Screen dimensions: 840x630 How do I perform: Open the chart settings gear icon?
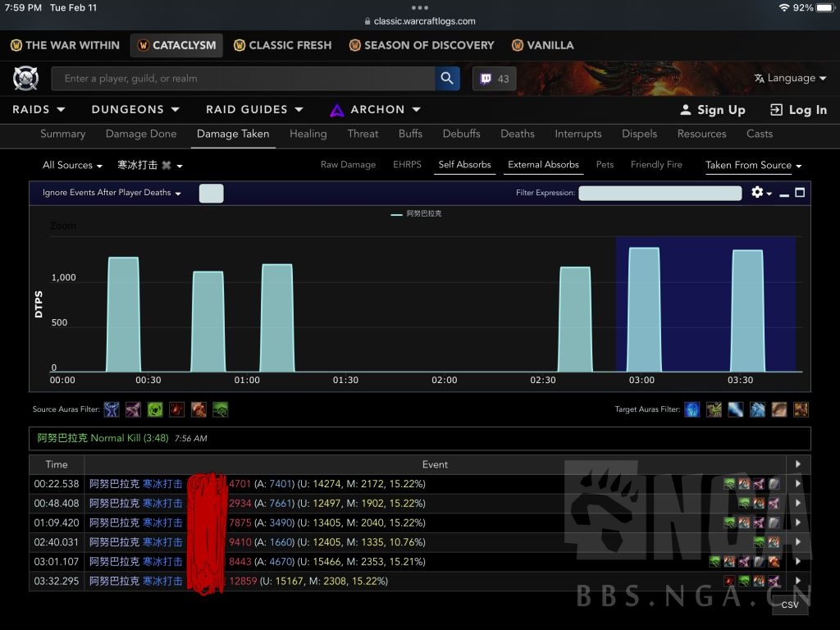point(757,193)
